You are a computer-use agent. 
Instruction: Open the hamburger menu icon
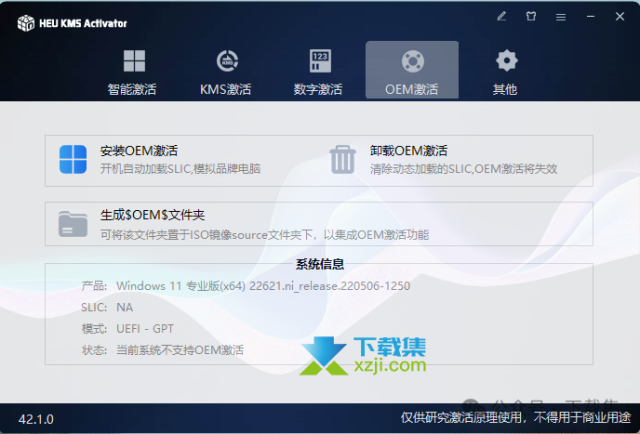(x=561, y=17)
